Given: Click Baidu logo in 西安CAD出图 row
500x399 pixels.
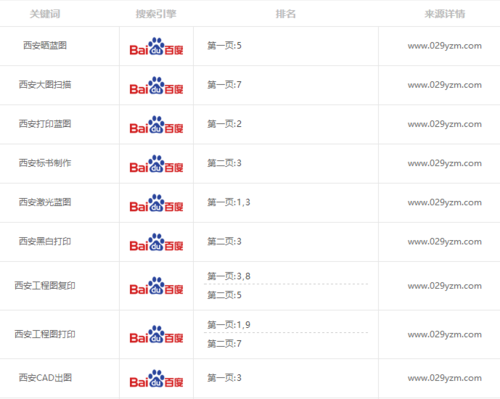Looking at the screenshot, I should pyautogui.click(x=156, y=379).
